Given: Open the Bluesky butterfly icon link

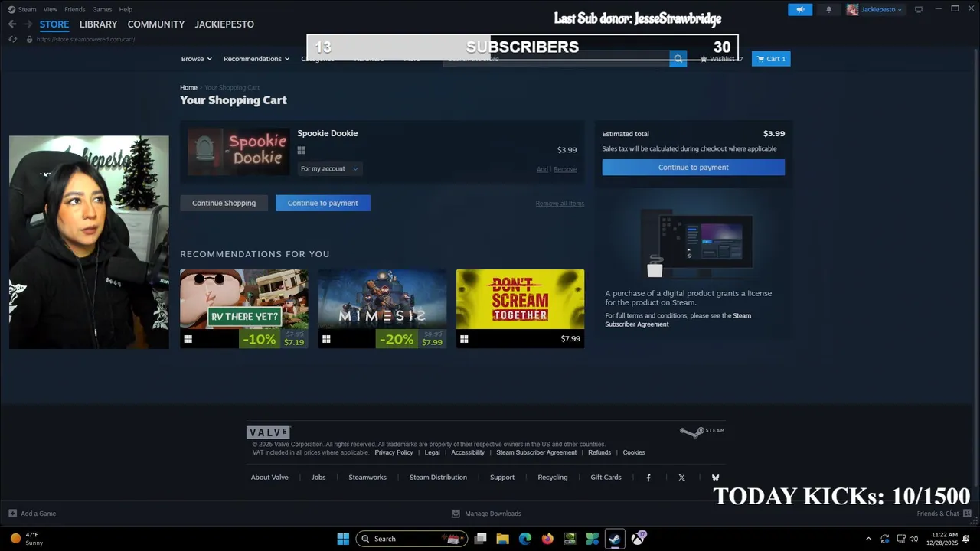Looking at the screenshot, I should click(x=715, y=478).
